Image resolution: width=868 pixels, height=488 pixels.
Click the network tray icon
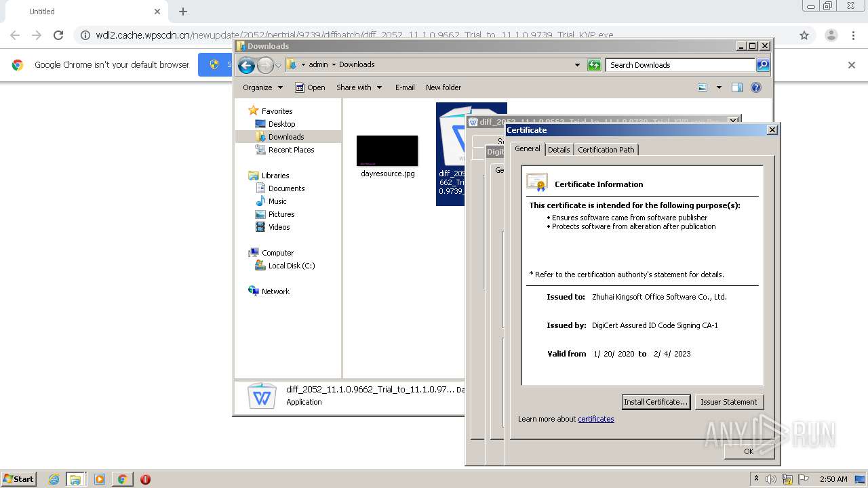coord(787,479)
